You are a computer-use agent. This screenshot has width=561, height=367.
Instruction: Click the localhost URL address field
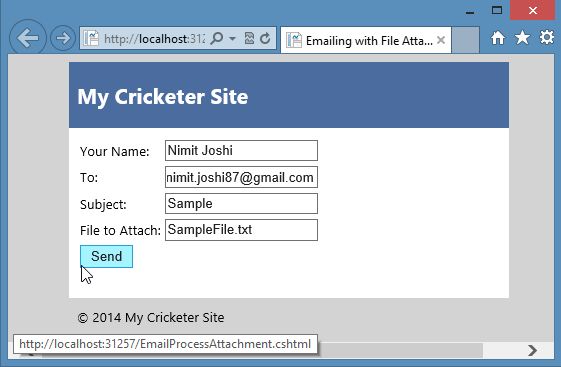(155, 38)
